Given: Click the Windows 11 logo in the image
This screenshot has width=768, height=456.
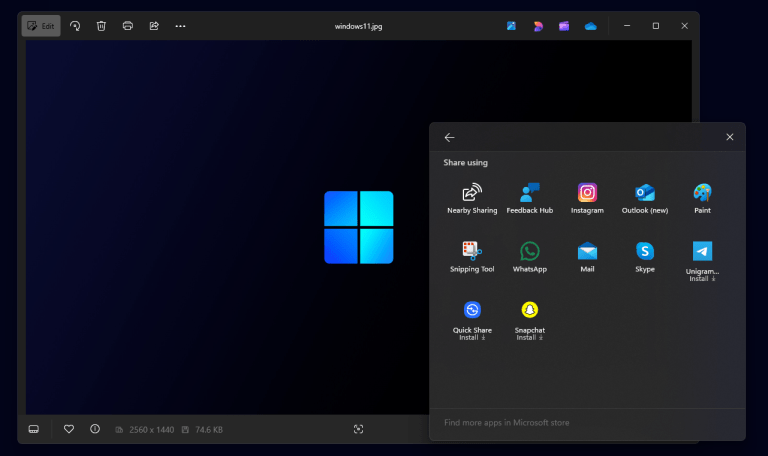Looking at the screenshot, I should (x=359, y=227).
